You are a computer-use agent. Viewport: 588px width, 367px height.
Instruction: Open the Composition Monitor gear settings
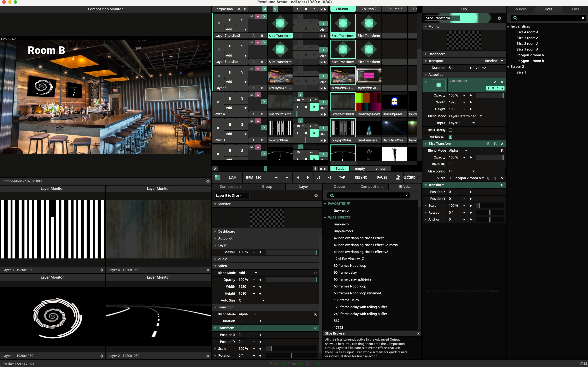click(x=208, y=181)
